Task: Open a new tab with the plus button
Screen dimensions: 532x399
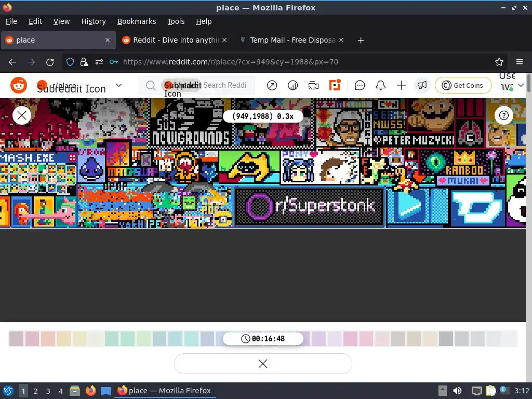Action: point(361,41)
